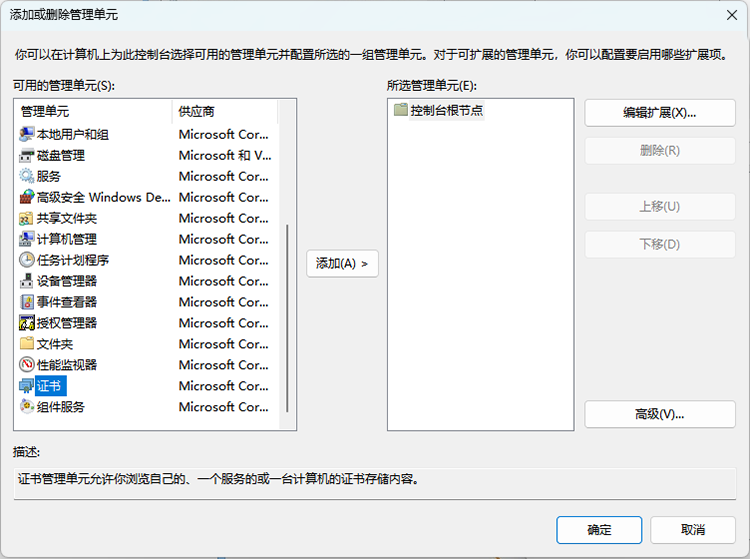Click the 上移(U) button
750x559 pixels.
[x=660, y=207]
